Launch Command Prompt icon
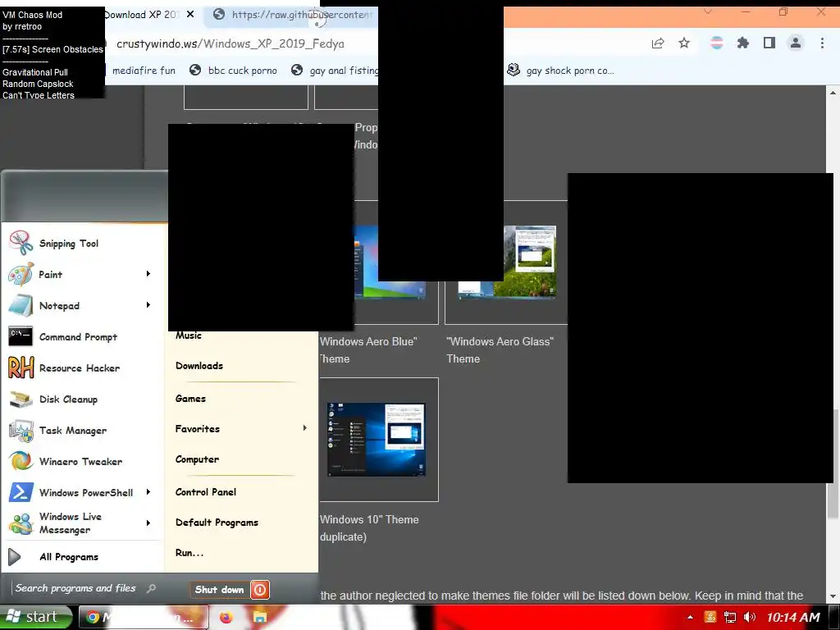 click(21, 336)
